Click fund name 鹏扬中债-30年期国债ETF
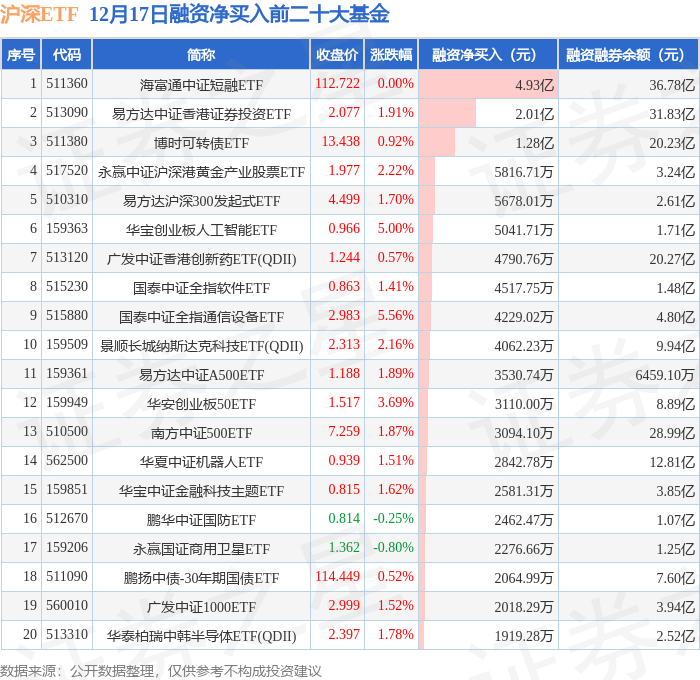Screen dimensions: 700x680 (x=201, y=578)
